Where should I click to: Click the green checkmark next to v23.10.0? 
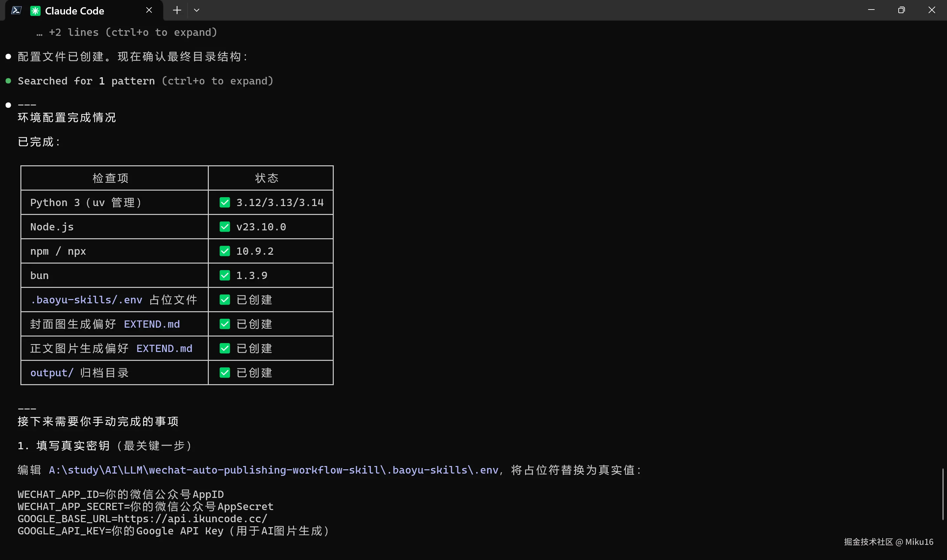(225, 227)
